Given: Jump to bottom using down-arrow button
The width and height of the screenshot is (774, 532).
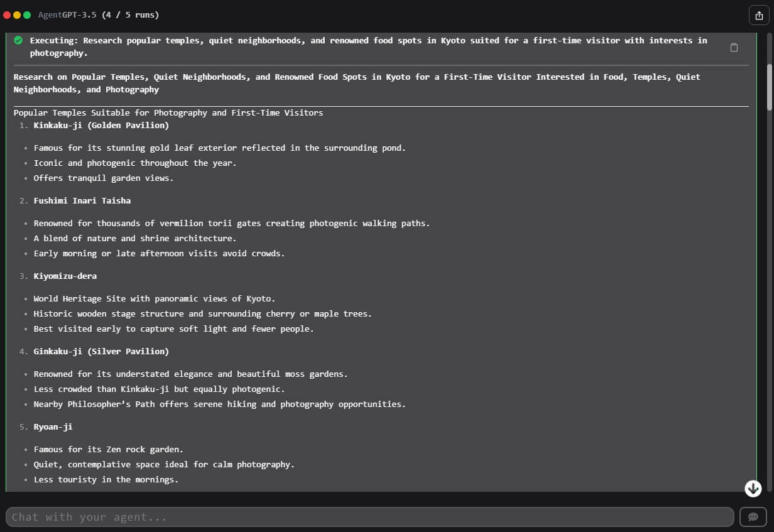Looking at the screenshot, I should pos(753,488).
